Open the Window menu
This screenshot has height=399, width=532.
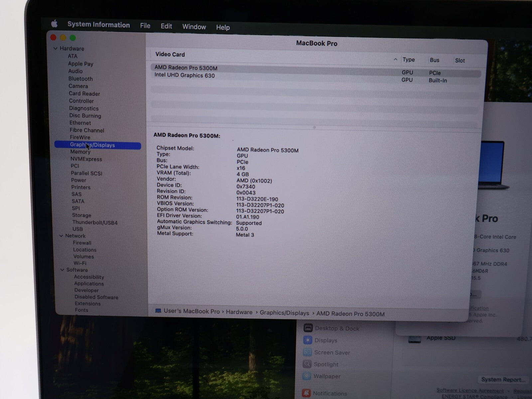194,27
